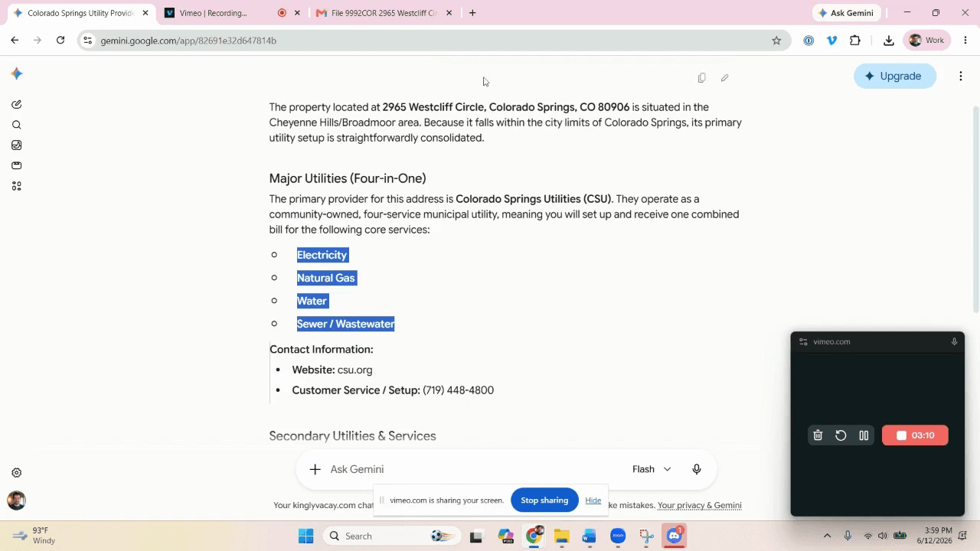
Task: Click the weather widget 93°F Windy
Action: [35, 536]
